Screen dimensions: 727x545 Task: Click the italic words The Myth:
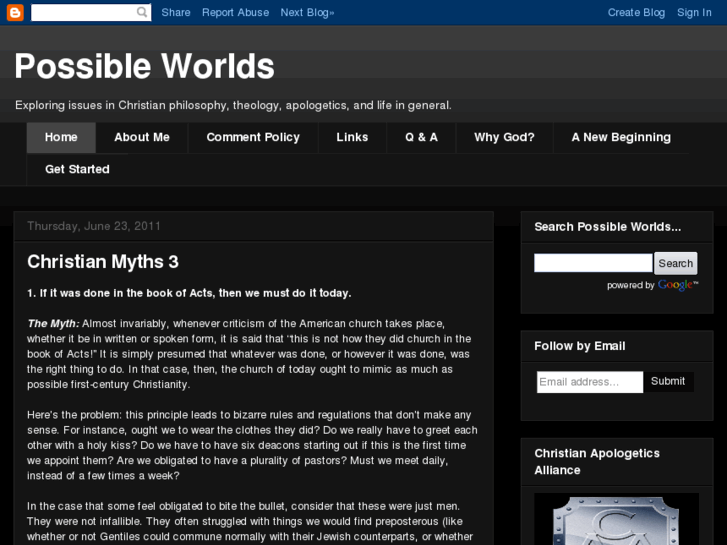[53, 323]
